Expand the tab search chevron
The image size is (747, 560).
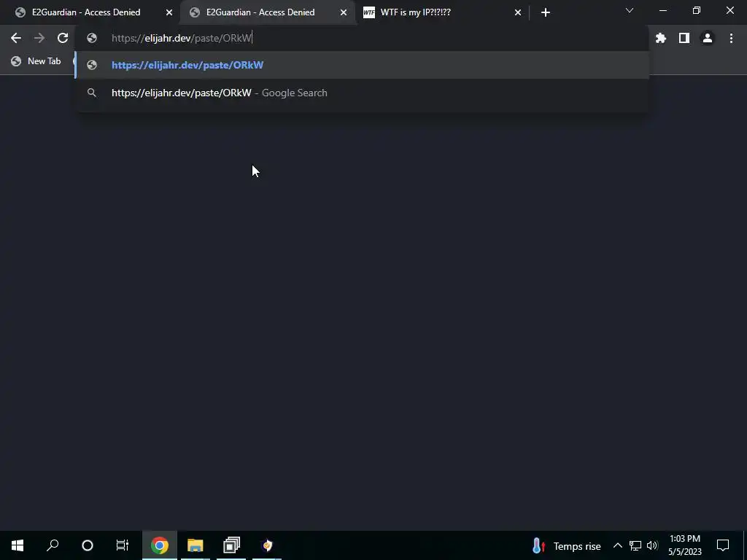(x=630, y=10)
